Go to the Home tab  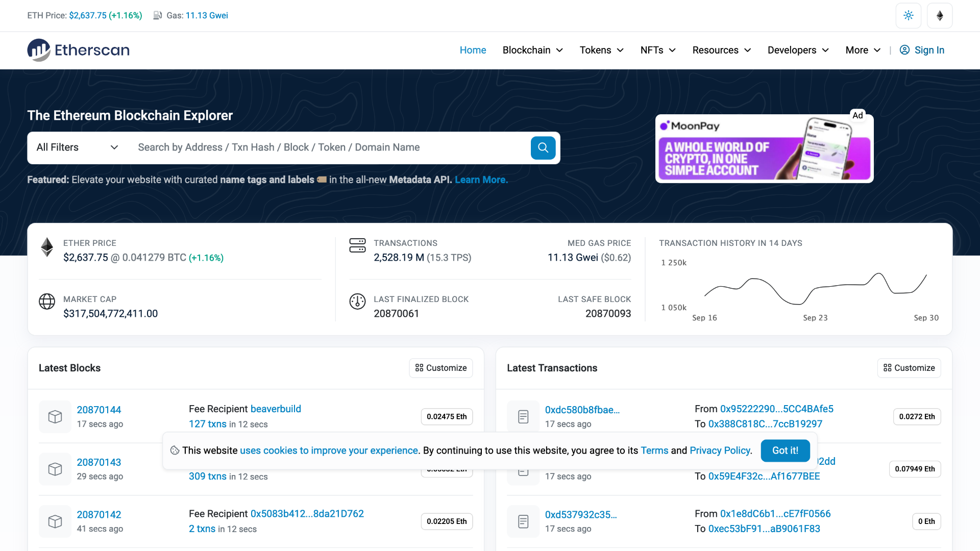pos(473,50)
